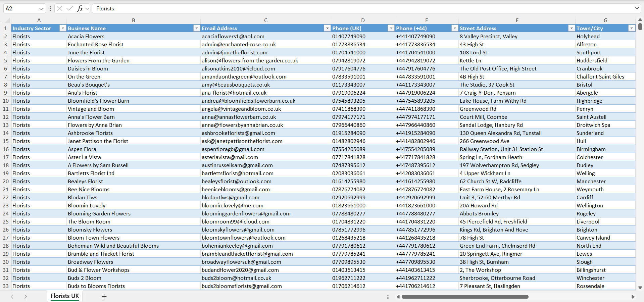Expand the formula bar with chevron
The height and width of the screenshot is (302, 644).
pyautogui.click(x=637, y=8)
